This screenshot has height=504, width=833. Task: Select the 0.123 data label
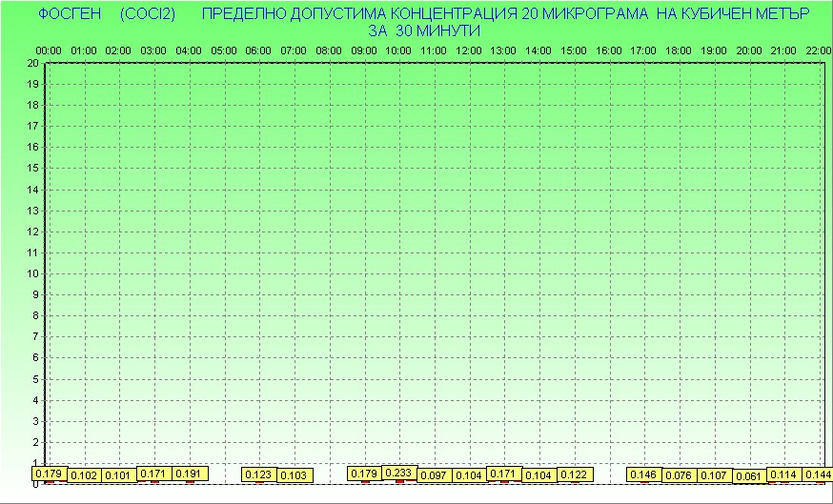click(258, 474)
